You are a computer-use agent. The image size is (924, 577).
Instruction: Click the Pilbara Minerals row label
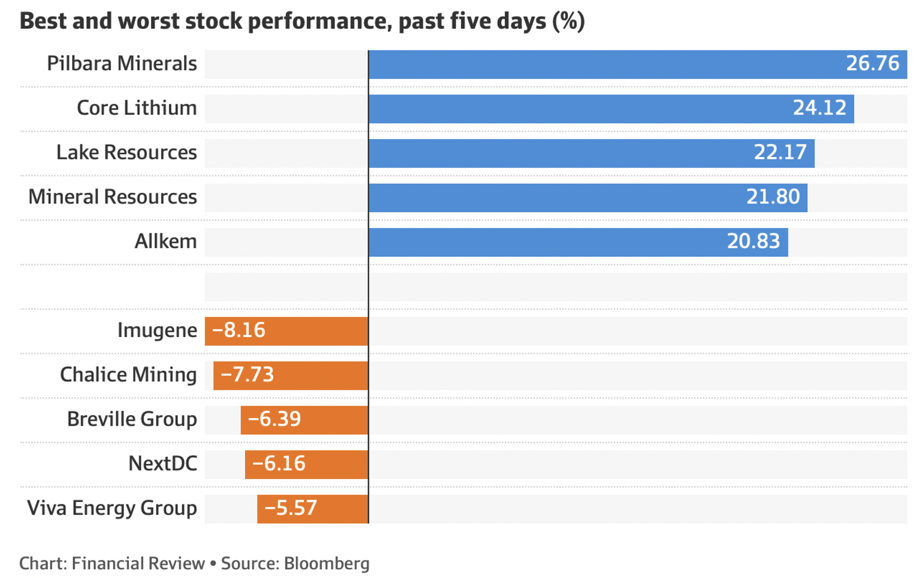coord(122,64)
